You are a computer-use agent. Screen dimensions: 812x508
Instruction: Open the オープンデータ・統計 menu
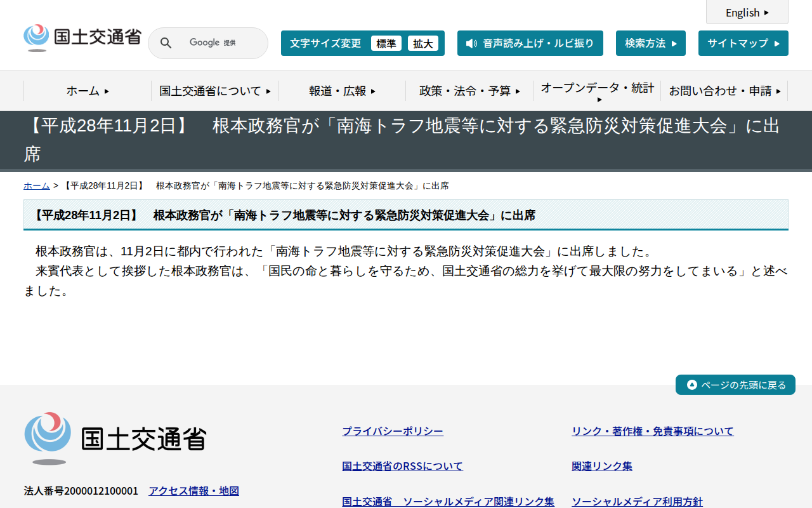coord(597,91)
